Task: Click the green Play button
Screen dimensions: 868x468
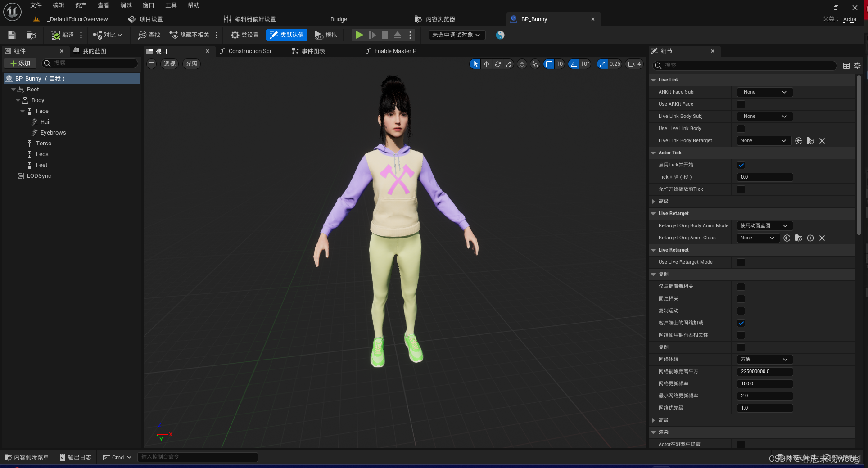Action: 359,35
